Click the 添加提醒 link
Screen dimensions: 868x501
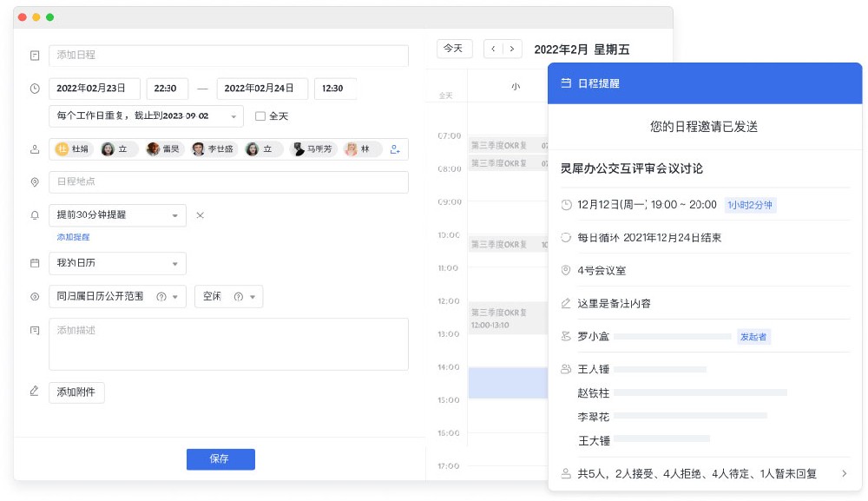click(x=74, y=237)
